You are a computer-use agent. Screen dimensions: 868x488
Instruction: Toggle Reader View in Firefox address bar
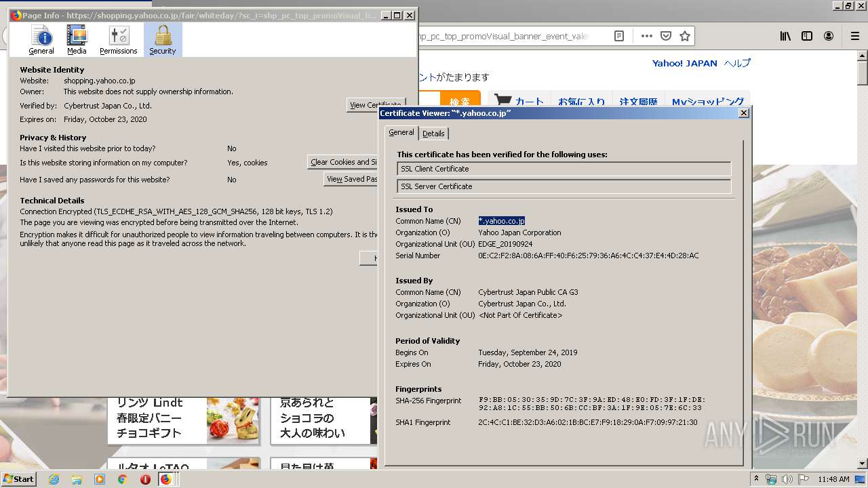coord(619,36)
